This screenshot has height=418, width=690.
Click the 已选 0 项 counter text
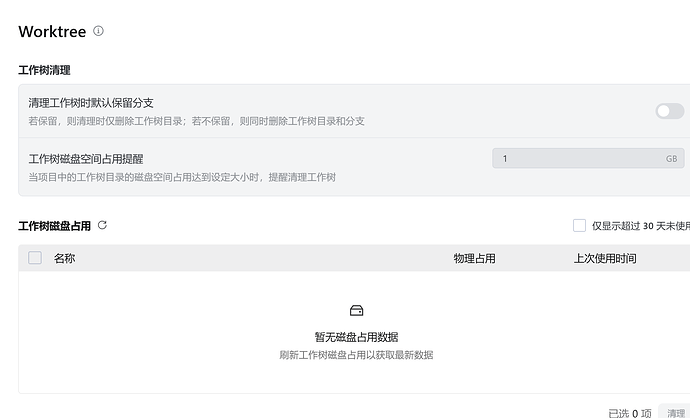630,413
